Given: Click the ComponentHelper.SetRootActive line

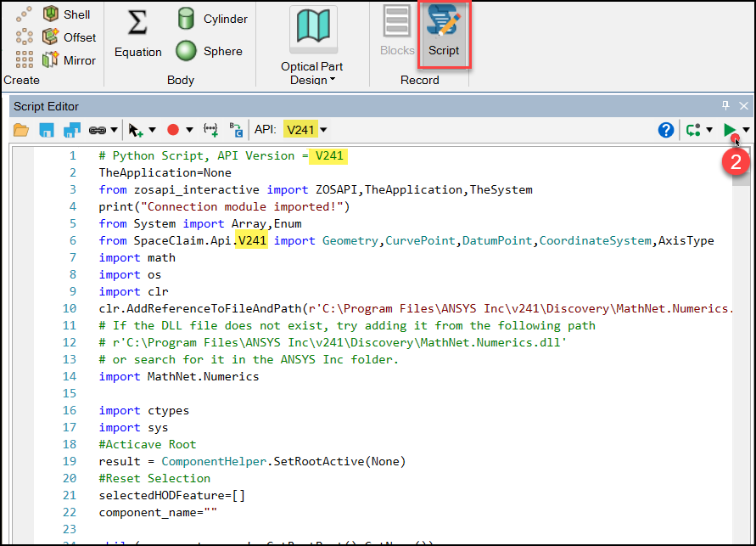Looking at the screenshot, I should pyautogui.click(x=252, y=462).
